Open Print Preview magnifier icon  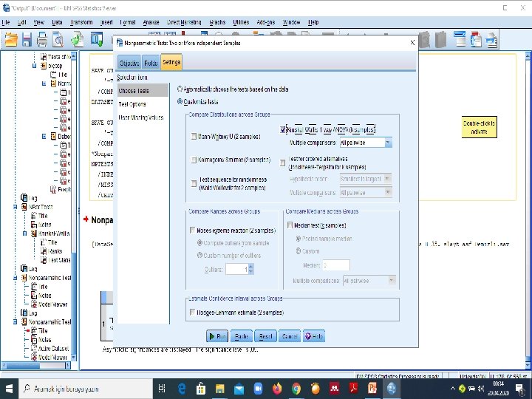coord(58,39)
